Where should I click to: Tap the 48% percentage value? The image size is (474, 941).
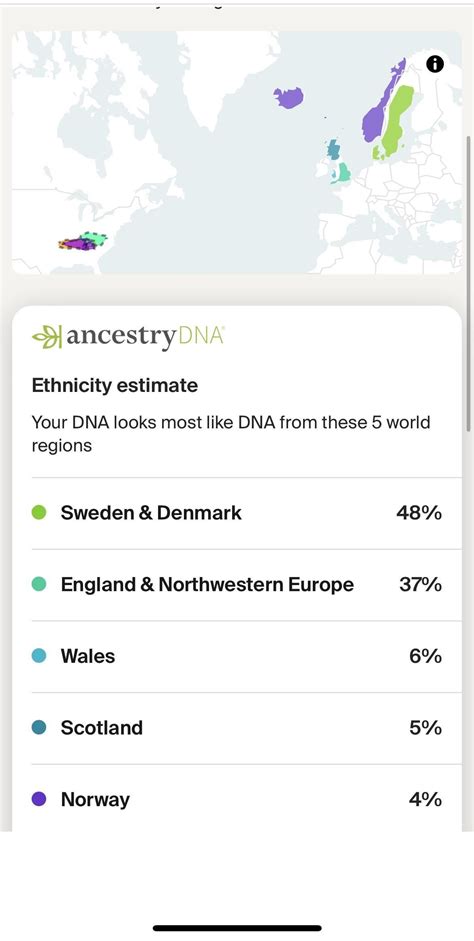(419, 513)
